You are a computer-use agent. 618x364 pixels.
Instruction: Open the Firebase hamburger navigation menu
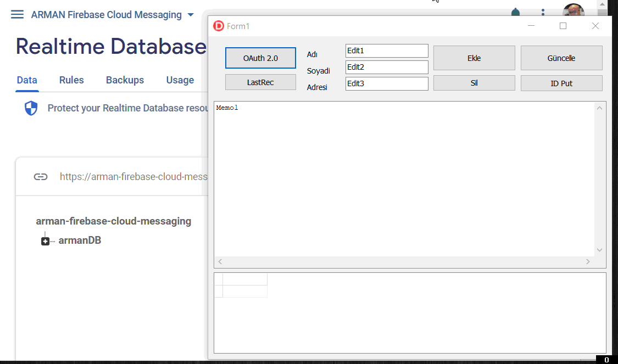coord(17,15)
